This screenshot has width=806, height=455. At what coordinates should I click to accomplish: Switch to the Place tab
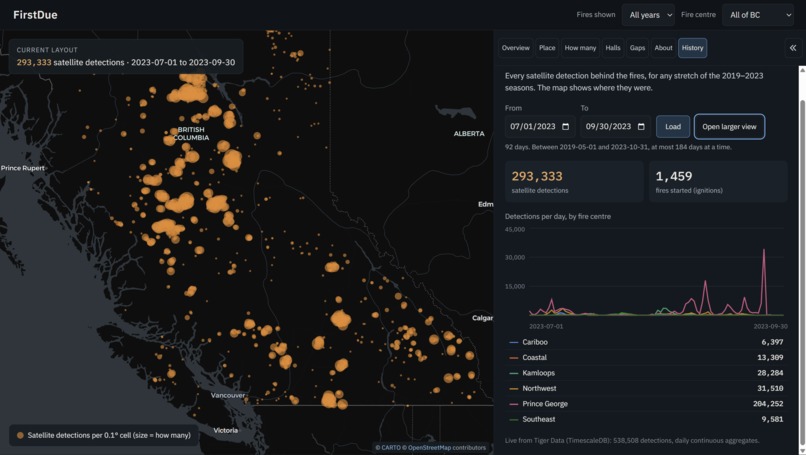click(x=547, y=48)
